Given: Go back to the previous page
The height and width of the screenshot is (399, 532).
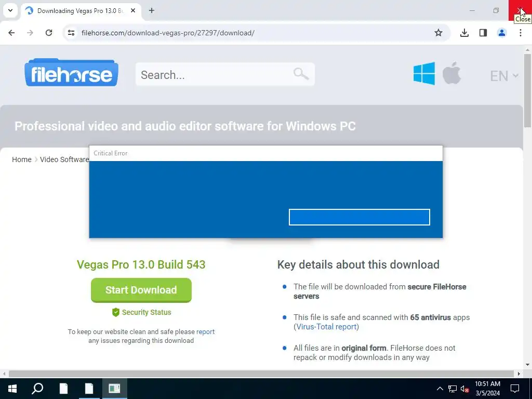Looking at the screenshot, I should pyautogui.click(x=11, y=33).
